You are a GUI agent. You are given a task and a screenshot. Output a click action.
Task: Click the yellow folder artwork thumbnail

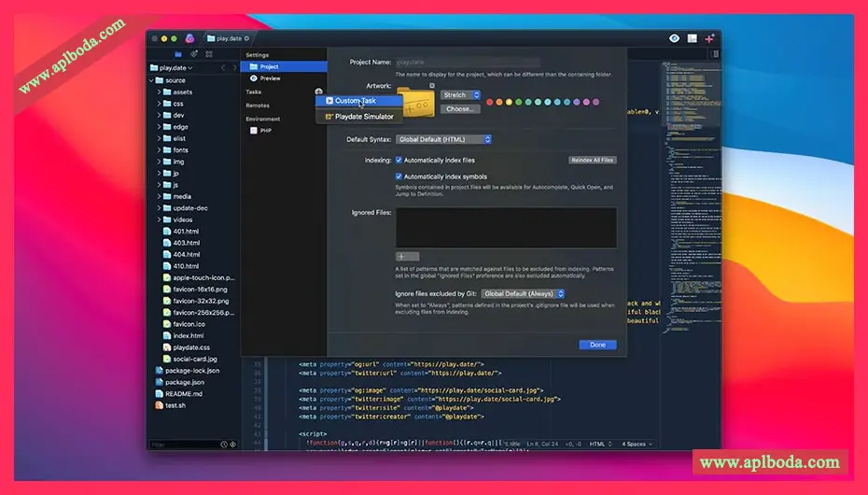pos(415,101)
